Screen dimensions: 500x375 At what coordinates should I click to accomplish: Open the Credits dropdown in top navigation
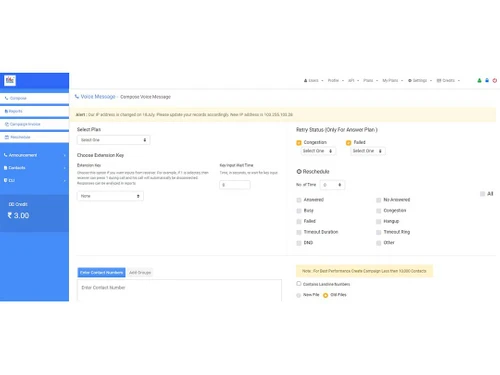448,81
